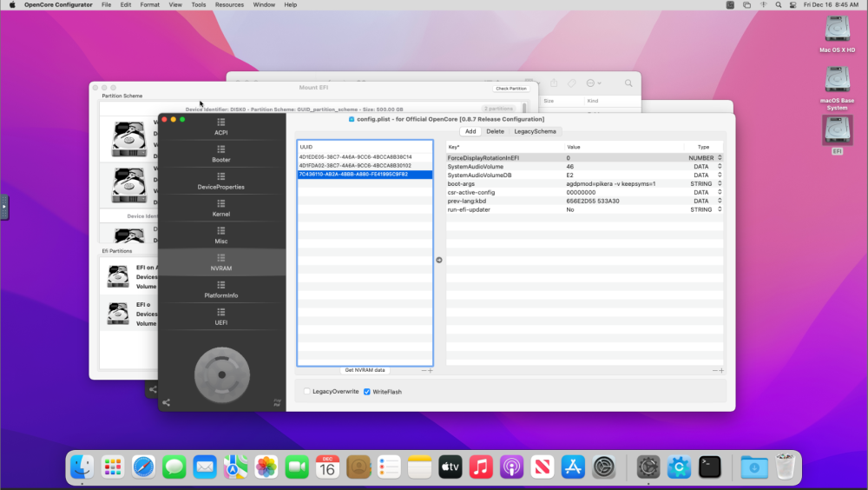Remove selected UUID with minus button

(x=424, y=370)
